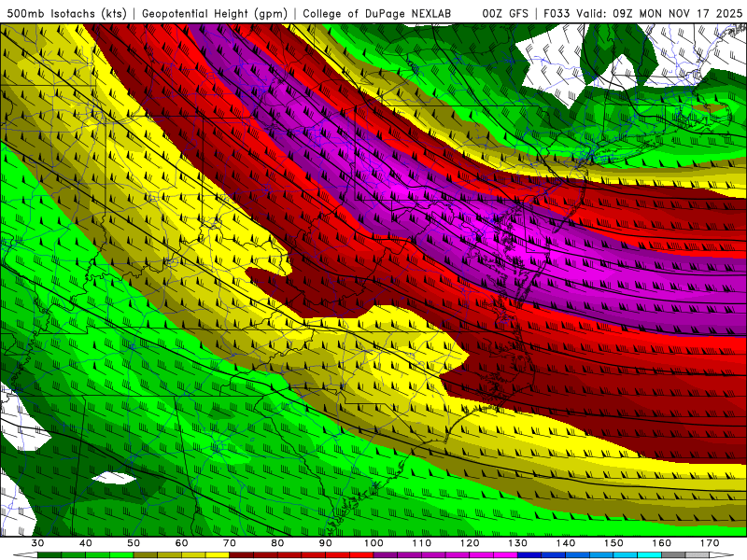Click the 'Geopotential Height (gpm)' title text
The image size is (747, 560).
pyautogui.click(x=215, y=13)
